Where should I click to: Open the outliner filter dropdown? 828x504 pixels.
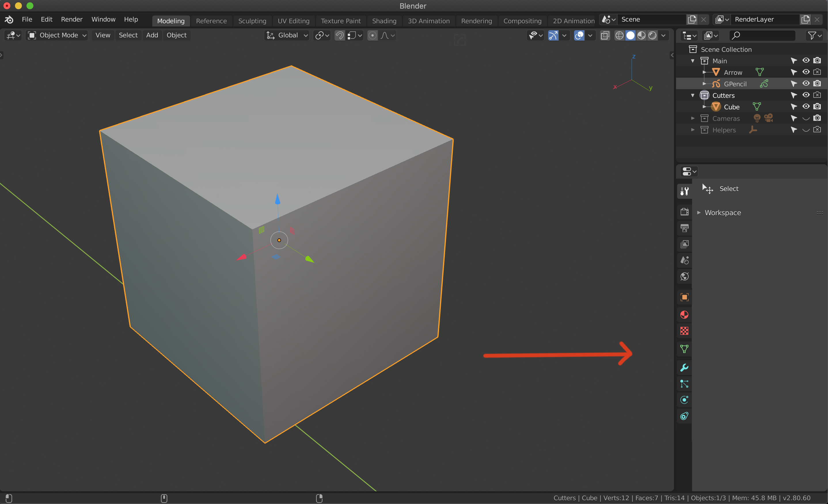coord(814,35)
